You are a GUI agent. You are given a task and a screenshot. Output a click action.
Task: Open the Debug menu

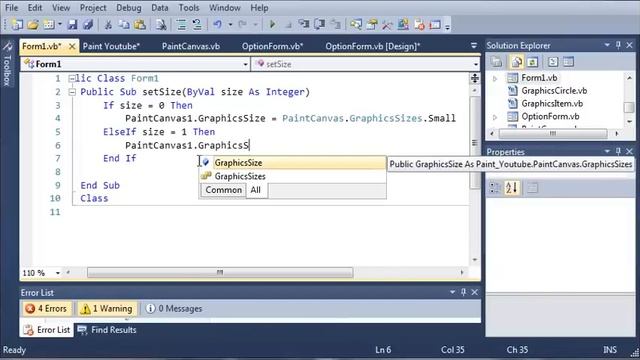click(129, 7)
